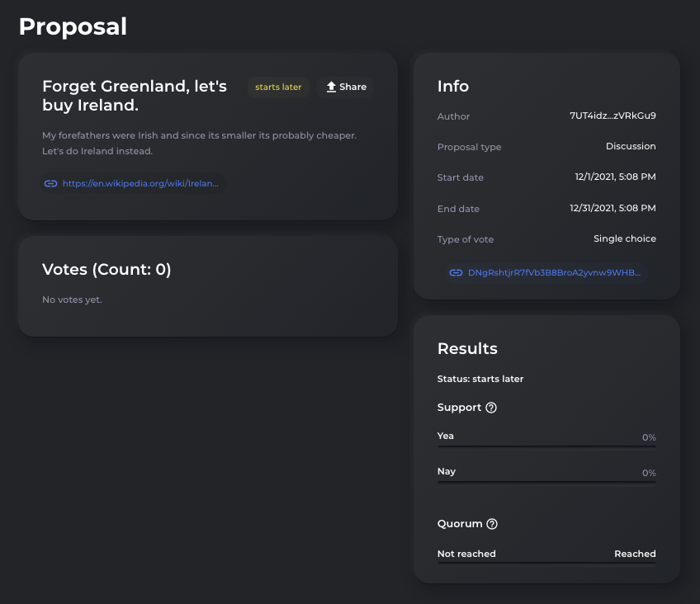Click the 'No votes yet.' text
The image size is (700, 604).
pos(72,300)
